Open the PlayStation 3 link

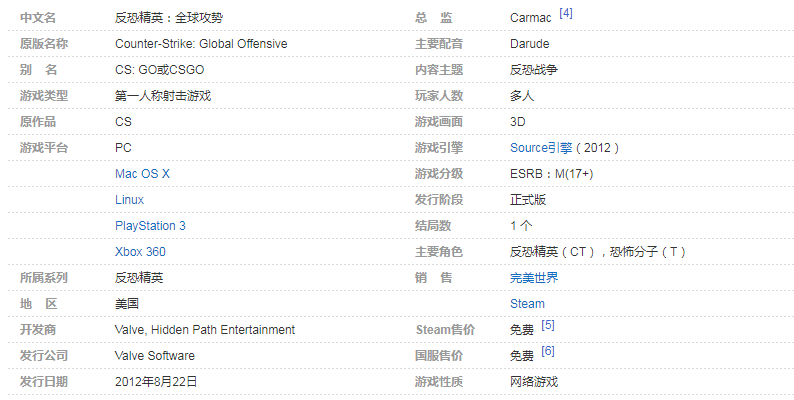(150, 226)
